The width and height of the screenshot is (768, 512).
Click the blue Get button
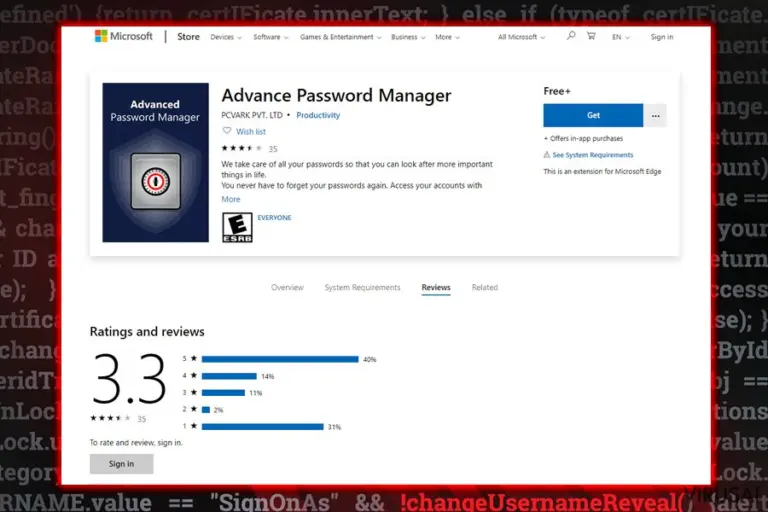593,115
